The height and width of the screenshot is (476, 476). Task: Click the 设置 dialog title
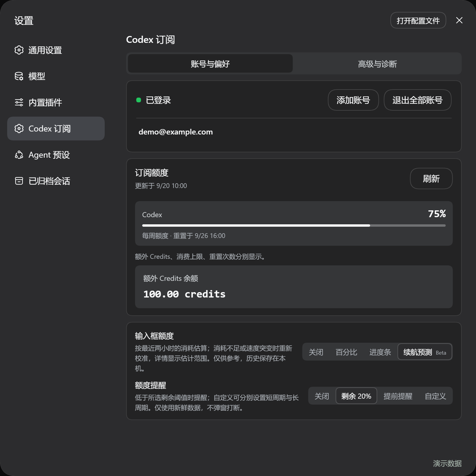pyautogui.click(x=24, y=21)
